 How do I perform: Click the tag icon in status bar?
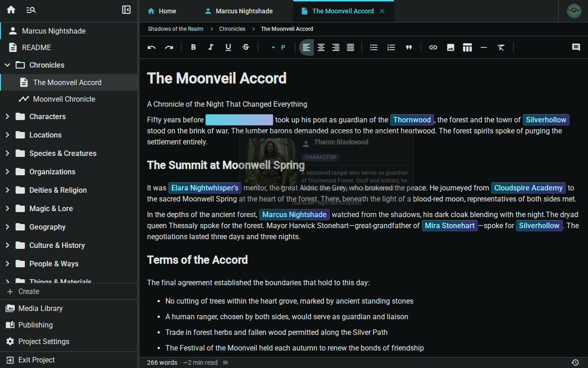226,362
